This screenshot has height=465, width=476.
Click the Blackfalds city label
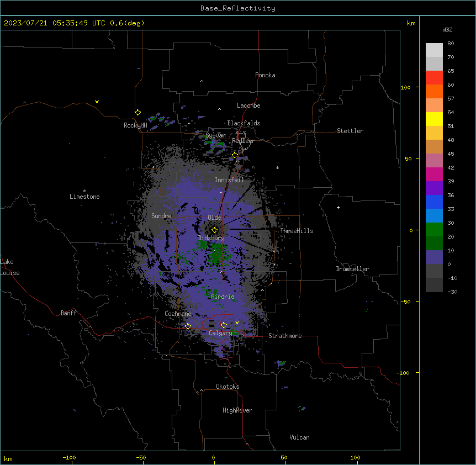click(244, 123)
